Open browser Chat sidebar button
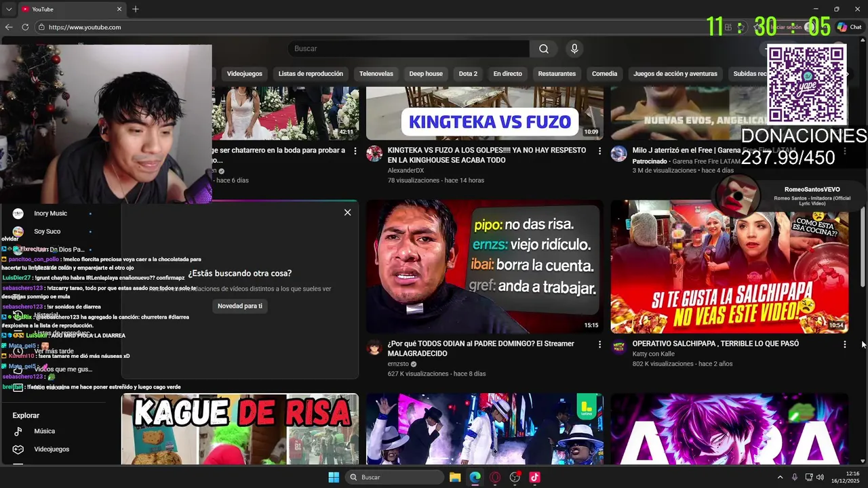The image size is (868, 488). click(849, 27)
